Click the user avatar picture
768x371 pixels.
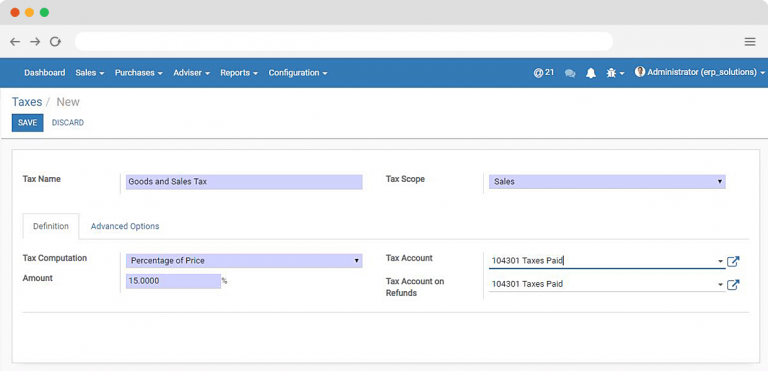coord(640,72)
